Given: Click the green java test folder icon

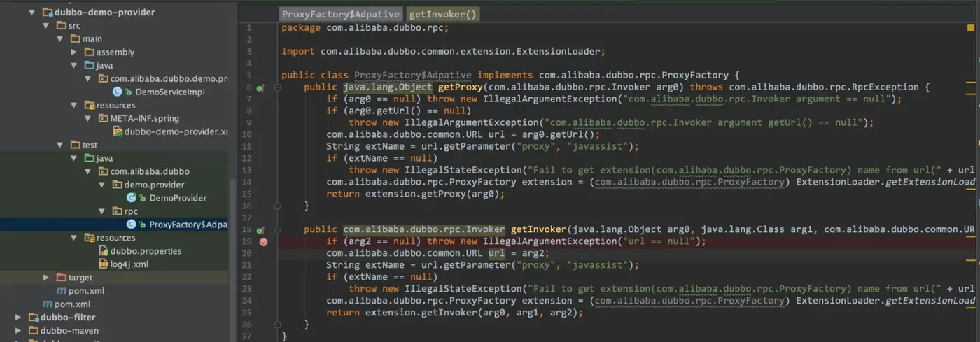Looking at the screenshot, I should 90,159.
